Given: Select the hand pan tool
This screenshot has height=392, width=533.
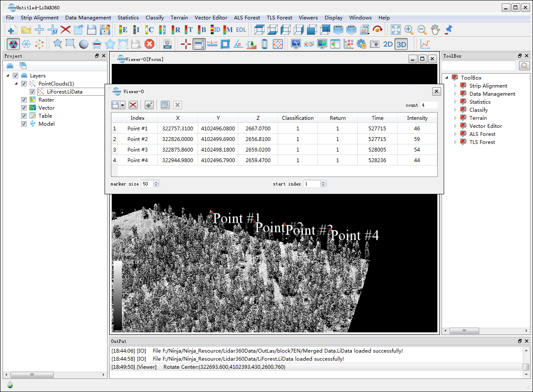Looking at the screenshot, I should coord(435,30).
